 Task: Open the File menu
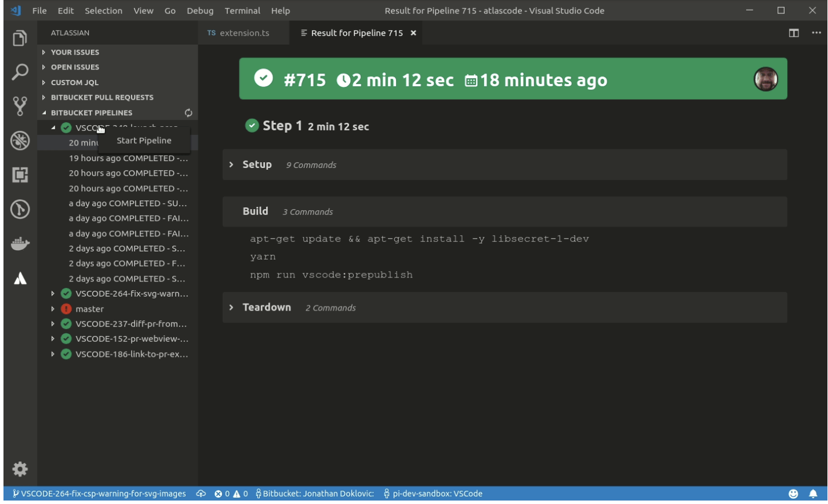(39, 10)
